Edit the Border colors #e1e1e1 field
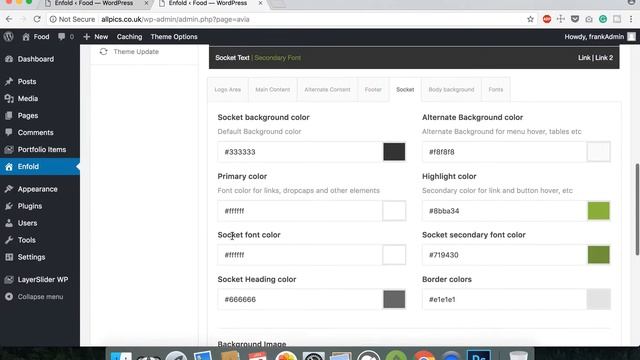 504,299
